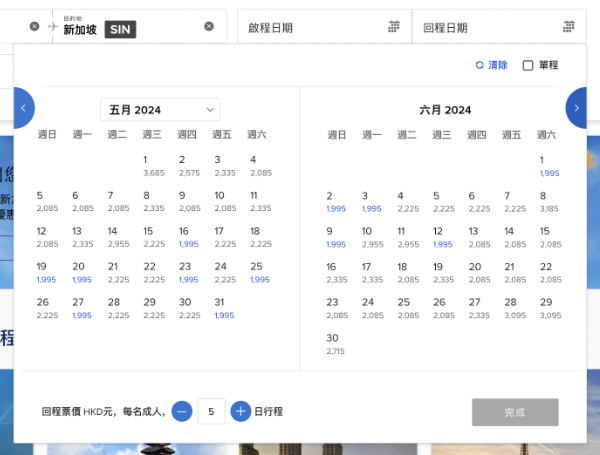Select June 16 priced 2,335
This screenshot has height=455, width=600.
click(337, 273)
